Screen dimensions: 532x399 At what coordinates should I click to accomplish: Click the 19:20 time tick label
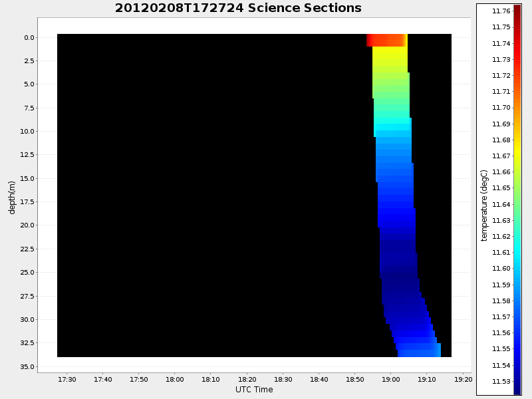pyautogui.click(x=463, y=379)
